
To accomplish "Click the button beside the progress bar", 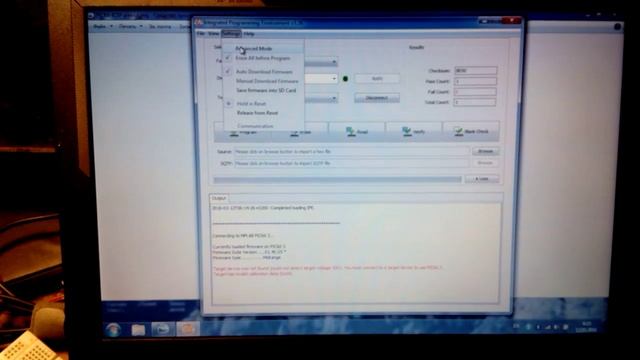I will pyautogui.click(x=482, y=179).
